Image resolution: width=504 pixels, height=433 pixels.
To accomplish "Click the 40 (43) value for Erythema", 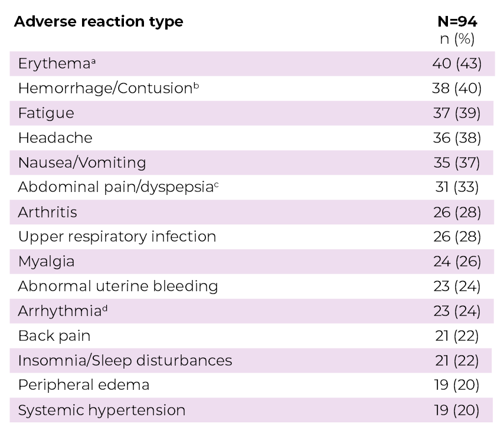I will pos(457,64).
